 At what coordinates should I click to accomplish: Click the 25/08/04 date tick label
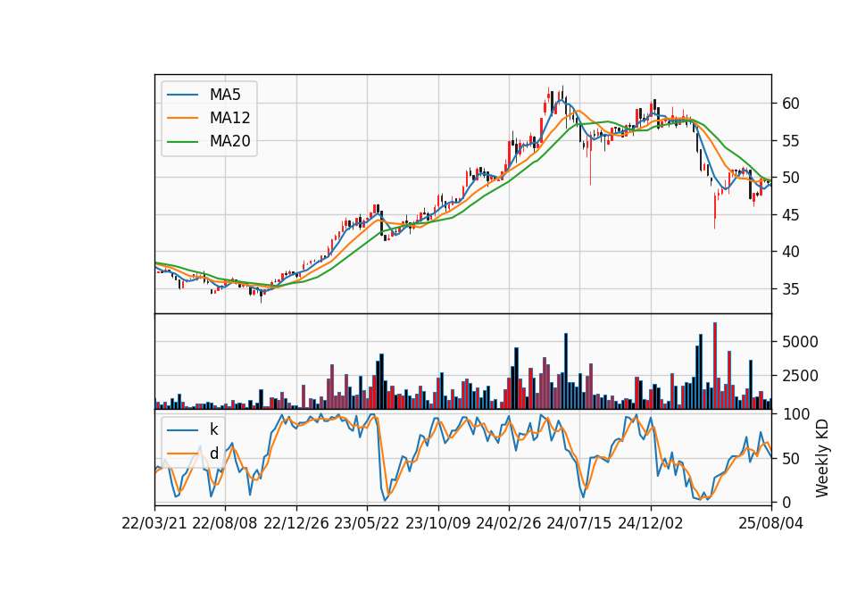tap(771, 523)
